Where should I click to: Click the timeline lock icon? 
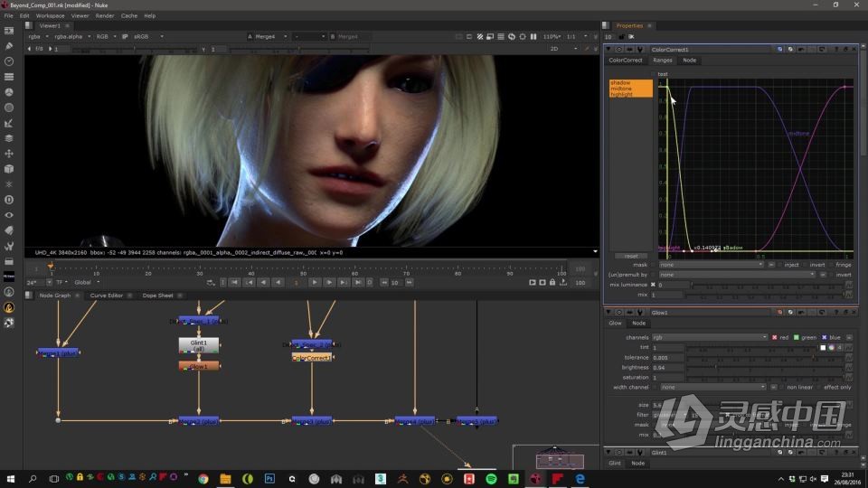pos(552,282)
